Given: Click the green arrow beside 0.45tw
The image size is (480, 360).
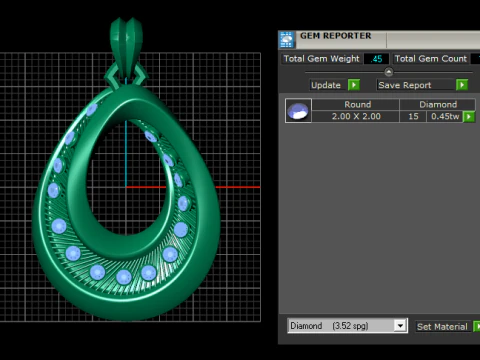Looking at the screenshot, I should 469,117.
